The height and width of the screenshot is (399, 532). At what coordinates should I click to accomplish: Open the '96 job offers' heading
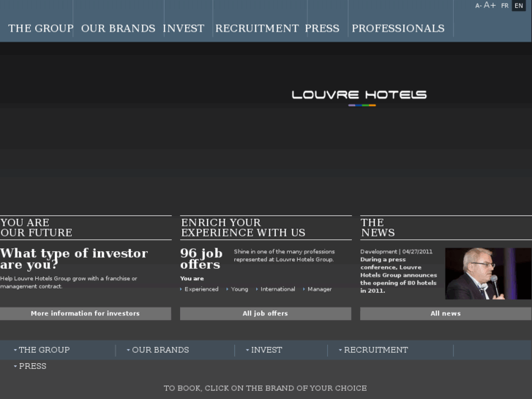[201, 258]
